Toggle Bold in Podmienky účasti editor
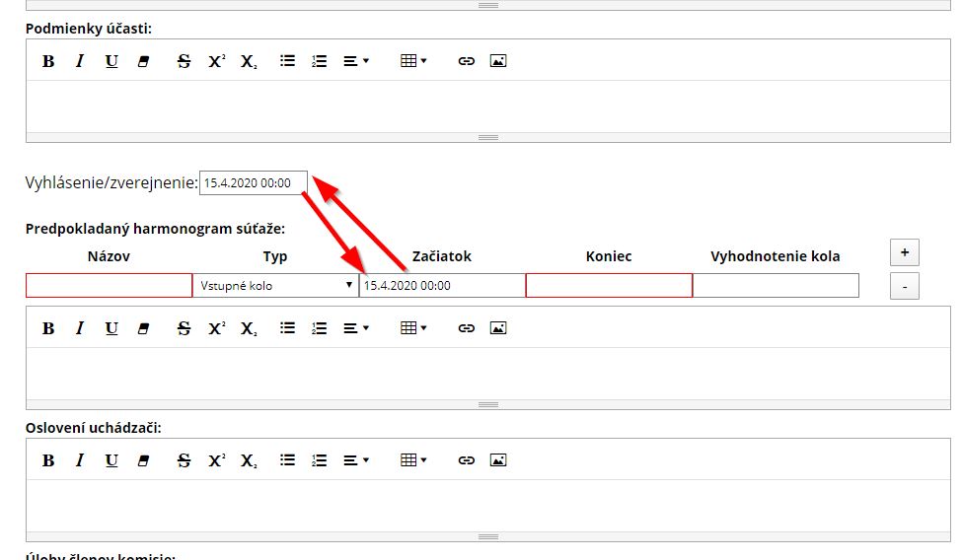The width and height of the screenshot is (962, 560). pyautogui.click(x=48, y=61)
